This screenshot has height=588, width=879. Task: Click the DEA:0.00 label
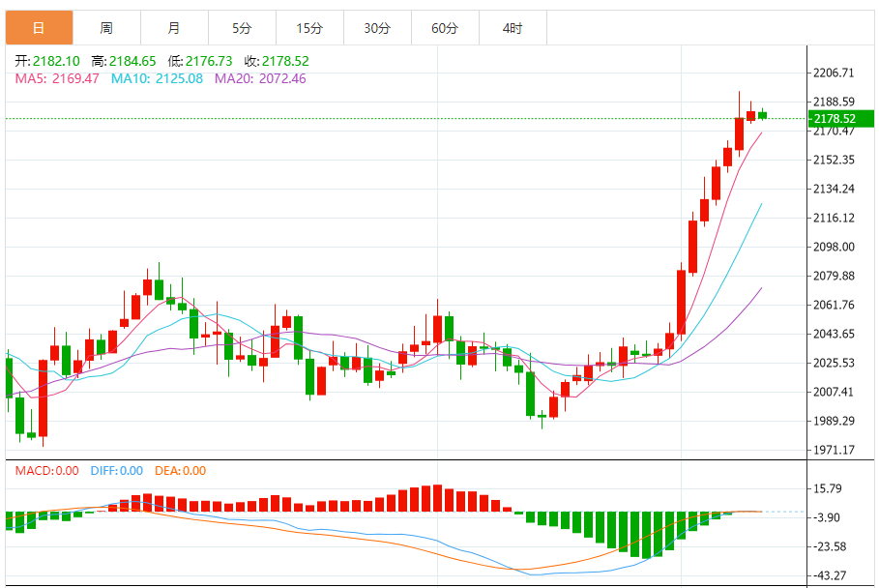coord(181,471)
